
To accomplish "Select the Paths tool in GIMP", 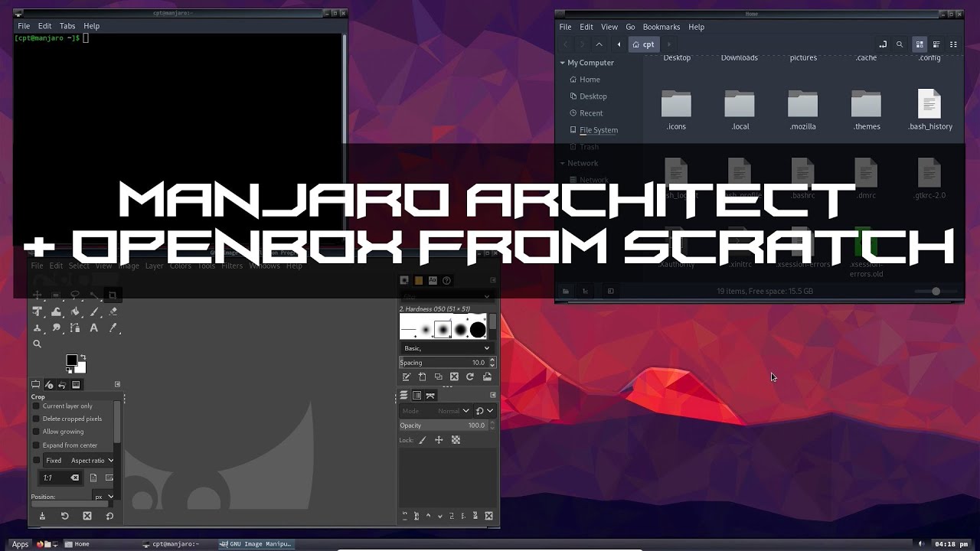I will 75,328.
